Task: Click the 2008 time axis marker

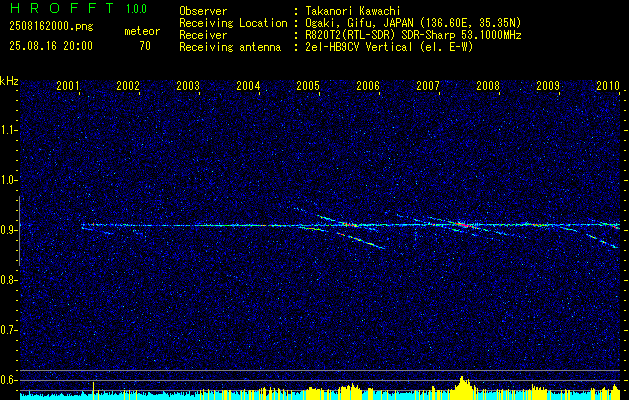Action: [x=488, y=85]
